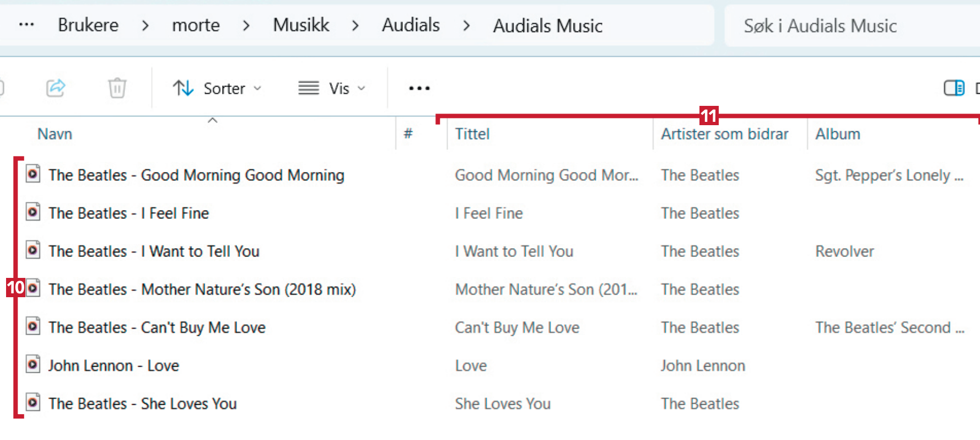Sort by the Navn column header

point(55,134)
